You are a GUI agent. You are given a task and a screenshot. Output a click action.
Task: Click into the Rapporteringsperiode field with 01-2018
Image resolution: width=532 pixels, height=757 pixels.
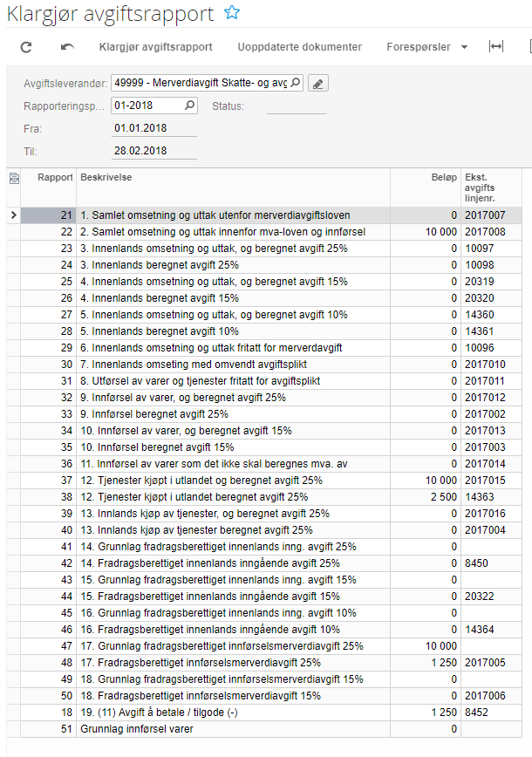(147, 106)
